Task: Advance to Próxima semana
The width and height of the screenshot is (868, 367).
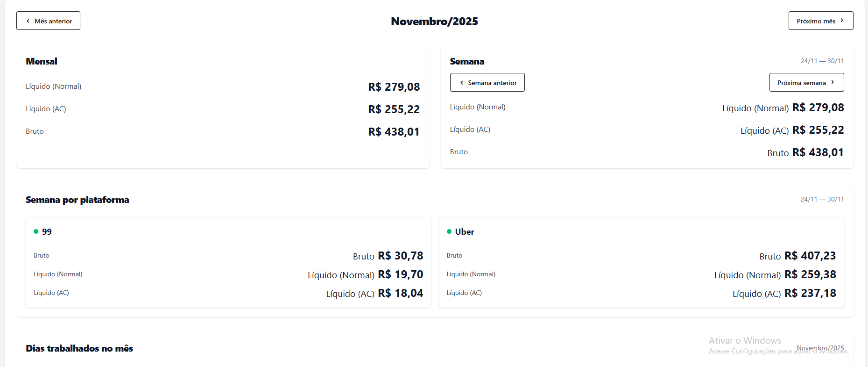Action: point(806,83)
